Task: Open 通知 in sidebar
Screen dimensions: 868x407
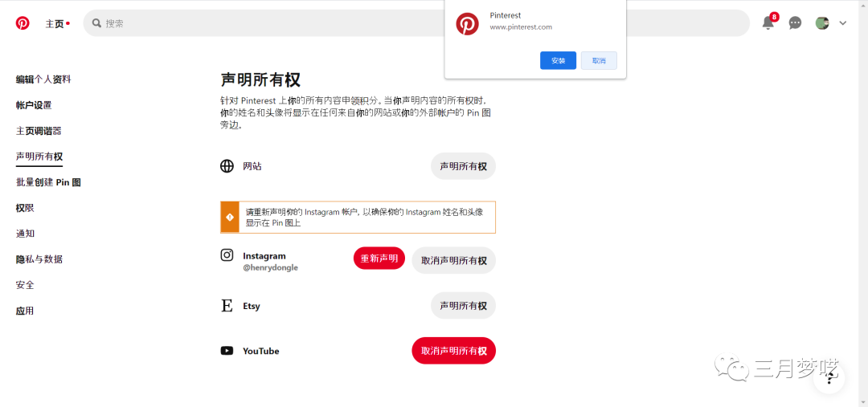Action: click(25, 234)
